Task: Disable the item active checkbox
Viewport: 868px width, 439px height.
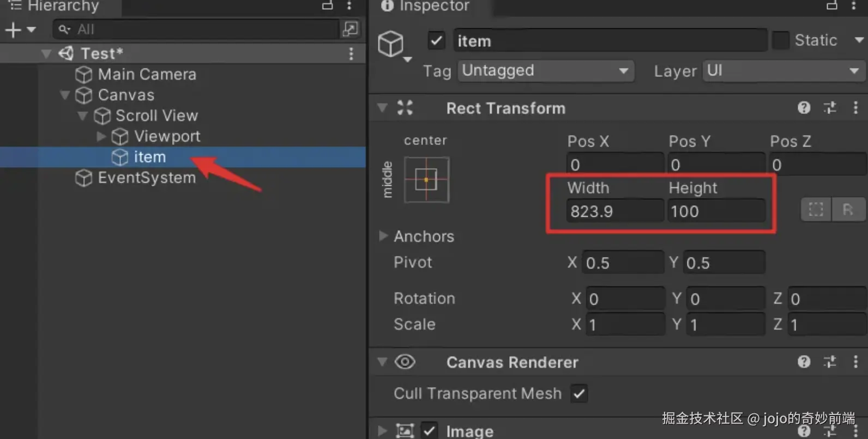Action: click(437, 41)
